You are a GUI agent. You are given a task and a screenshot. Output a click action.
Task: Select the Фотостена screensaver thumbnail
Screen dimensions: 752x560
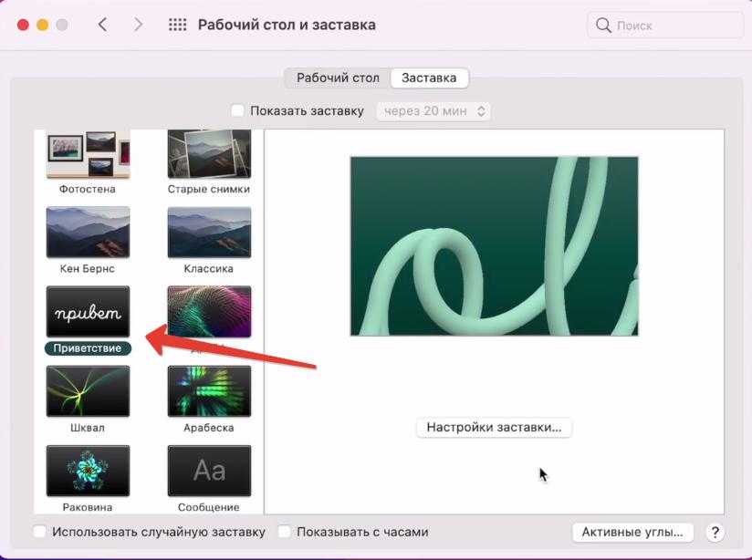[88, 155]
